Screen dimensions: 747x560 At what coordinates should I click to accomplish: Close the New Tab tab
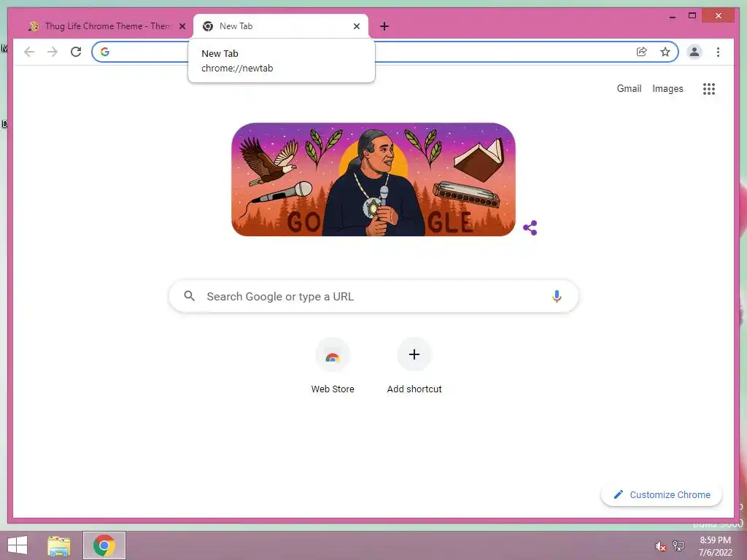pos(356,26)
